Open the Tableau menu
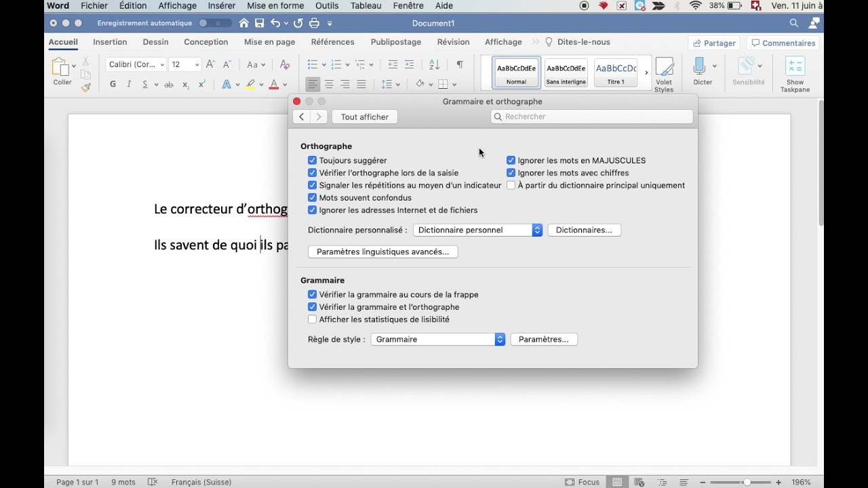Image resolution: width=868 pixels, height=488 pixels. 366,5
